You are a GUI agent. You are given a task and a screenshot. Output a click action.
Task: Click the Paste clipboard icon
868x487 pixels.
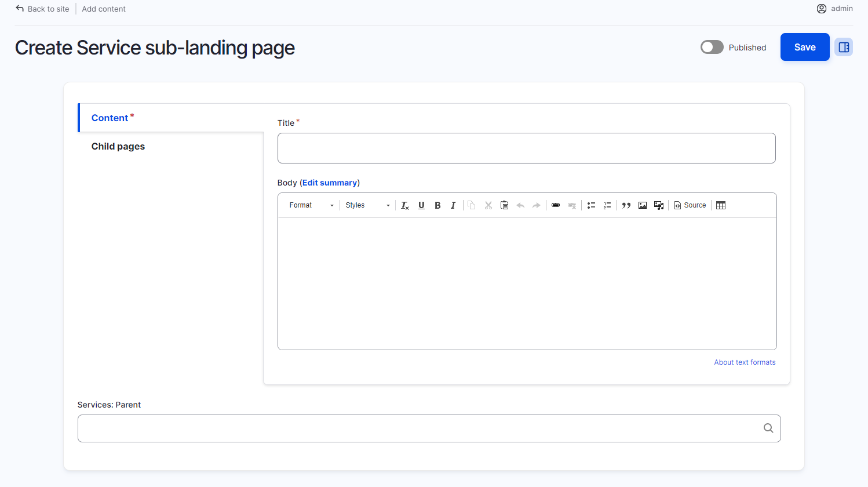pos(504,205)
